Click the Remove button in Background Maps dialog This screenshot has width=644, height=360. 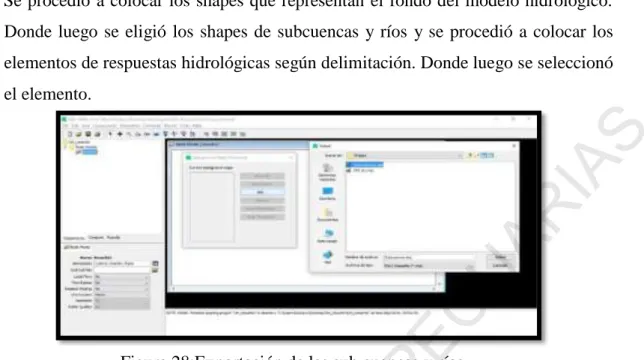click(x=262, y=200)
